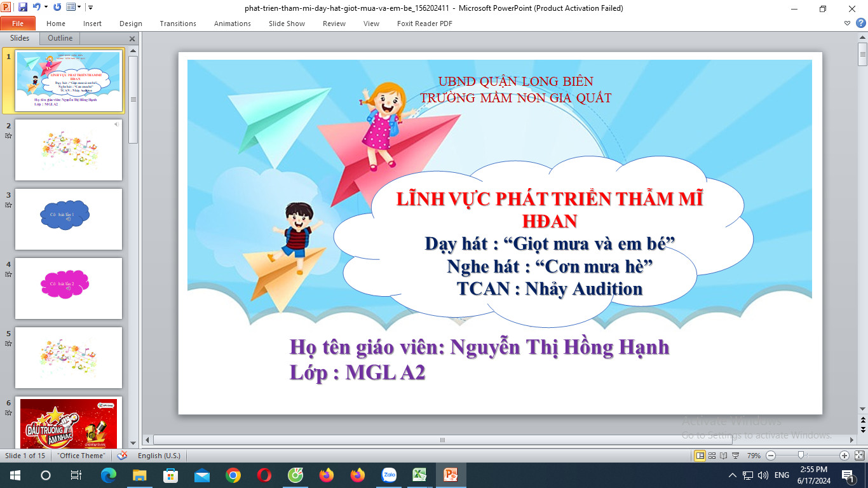868x488 pixels.
Task: Click English (U.S.) language button
Action: (159, 456)
